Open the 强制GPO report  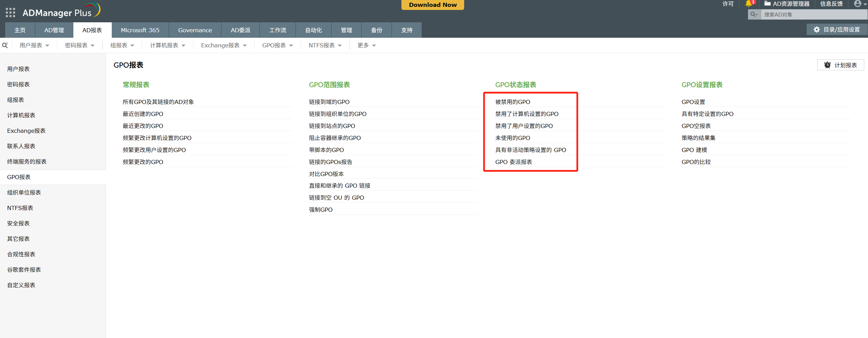[321, 210]
